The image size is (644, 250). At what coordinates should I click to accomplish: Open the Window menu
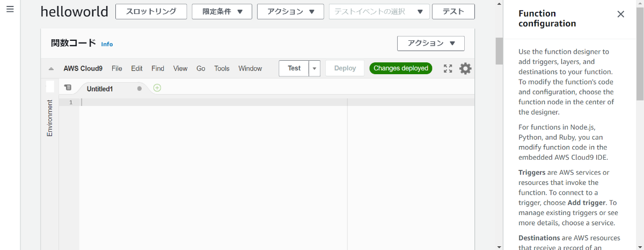[250, 68]
